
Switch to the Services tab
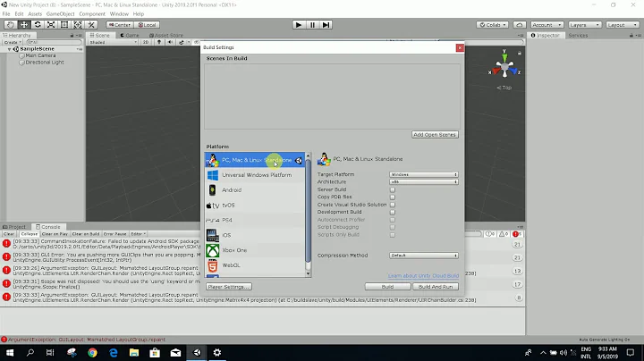578,35
